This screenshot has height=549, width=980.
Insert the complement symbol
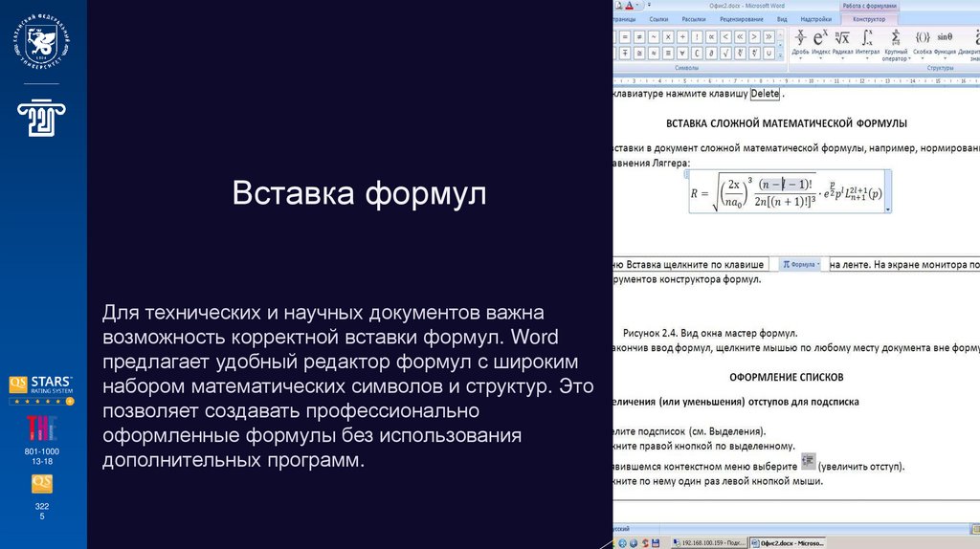(697, 54)
